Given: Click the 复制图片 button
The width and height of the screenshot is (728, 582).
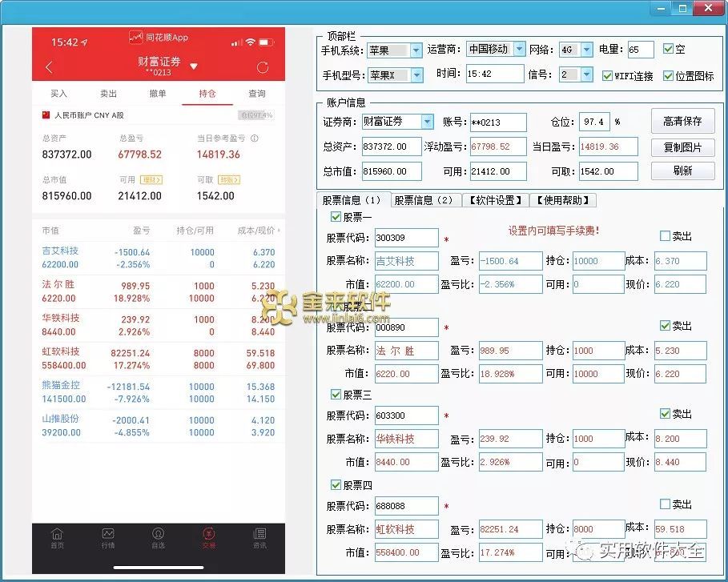Looking at the screenshot, I should 682,147.
